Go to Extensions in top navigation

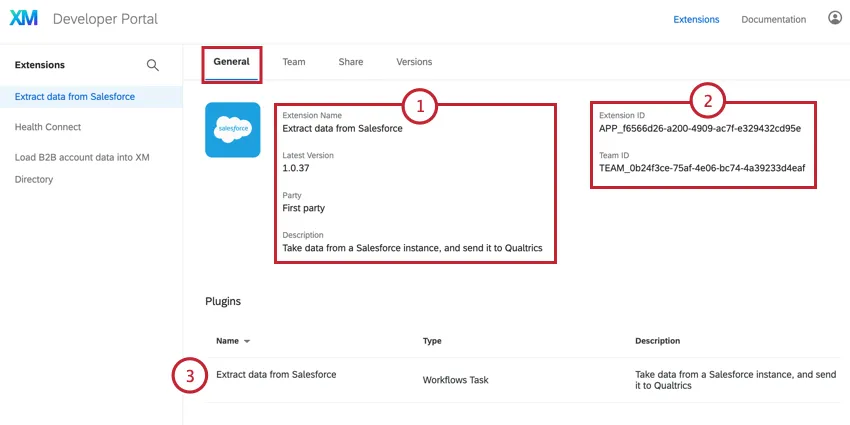coord(696,19)
